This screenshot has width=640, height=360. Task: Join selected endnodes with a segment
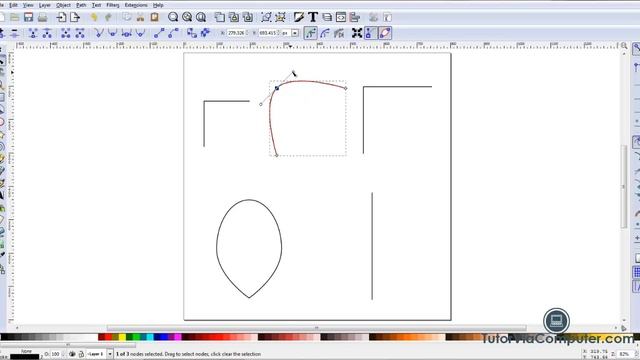66,33
